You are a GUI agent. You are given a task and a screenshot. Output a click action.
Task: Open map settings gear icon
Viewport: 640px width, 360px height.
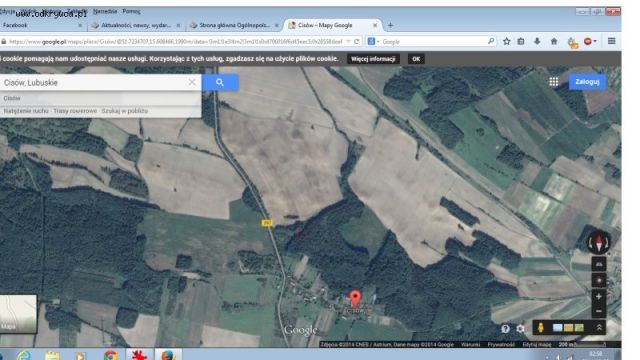(520, 329)
